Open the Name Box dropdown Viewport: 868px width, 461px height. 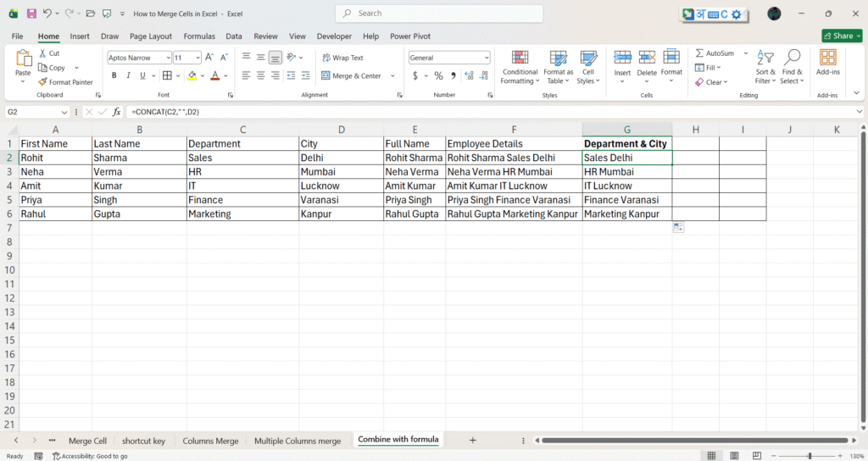(64, 112)
